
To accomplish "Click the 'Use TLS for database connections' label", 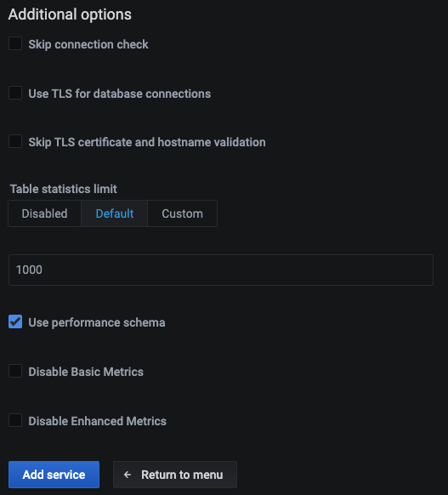I will 120,94.
